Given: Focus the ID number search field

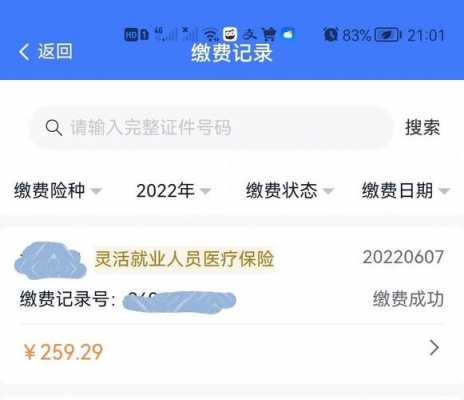Looking at the screenshot, I should [212, 128].
